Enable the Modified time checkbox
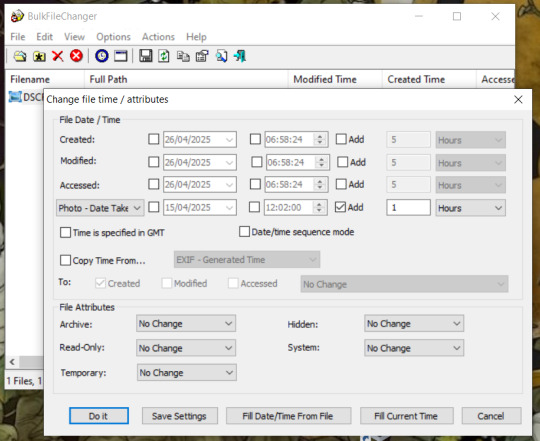 tap(257, 162)
